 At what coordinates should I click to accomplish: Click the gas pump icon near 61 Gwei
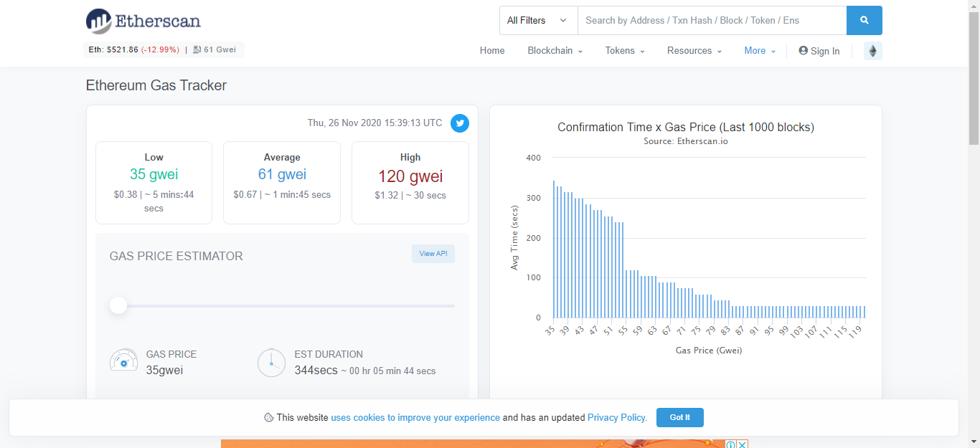point(197,49)
